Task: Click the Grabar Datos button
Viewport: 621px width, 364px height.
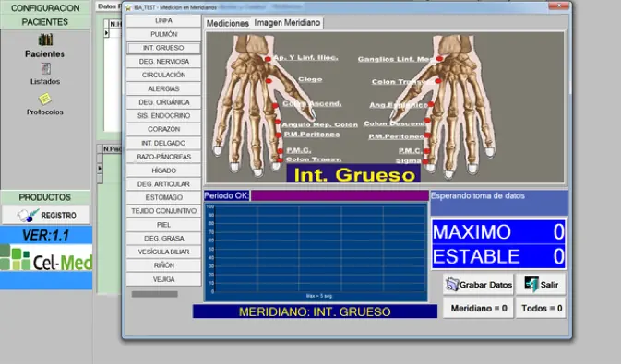Action: point(478,285)
